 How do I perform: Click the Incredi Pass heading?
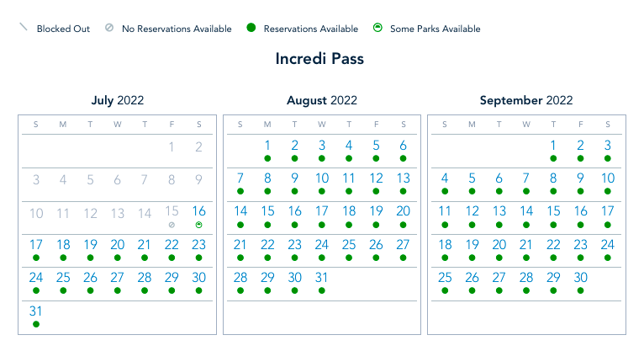(319, 60)
